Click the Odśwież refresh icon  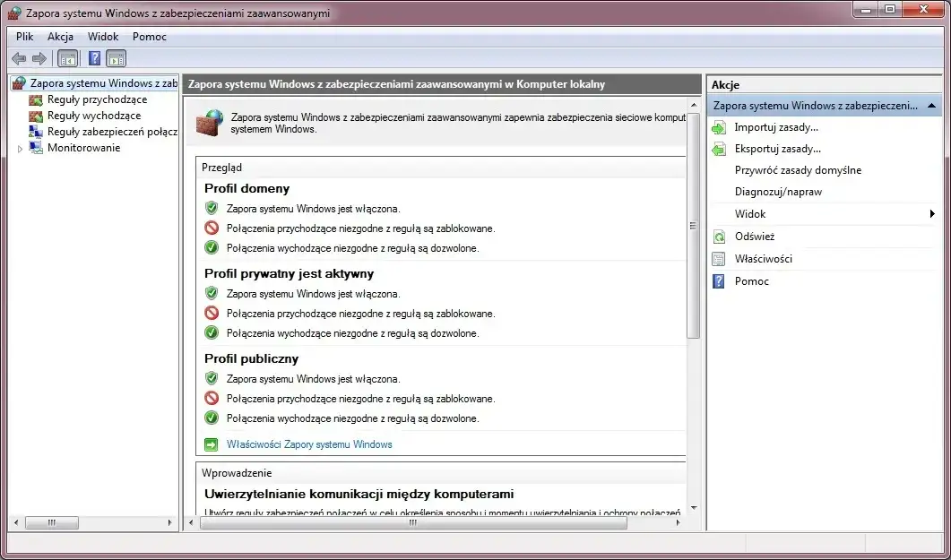coord(719,236)
